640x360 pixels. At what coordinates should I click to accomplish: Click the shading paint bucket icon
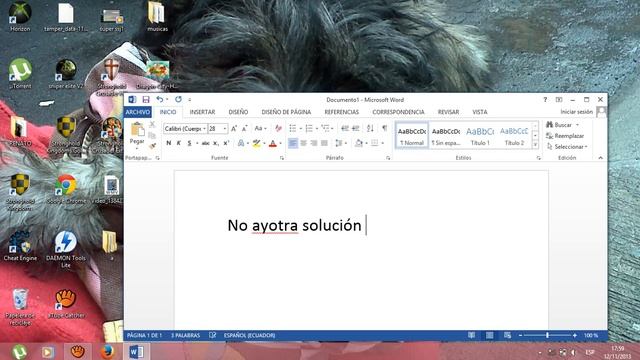pyautogui.click(x=359, y=143)
